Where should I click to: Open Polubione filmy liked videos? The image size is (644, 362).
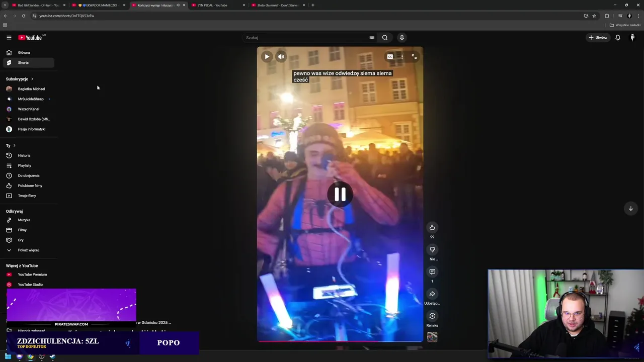tap(28, 186)
